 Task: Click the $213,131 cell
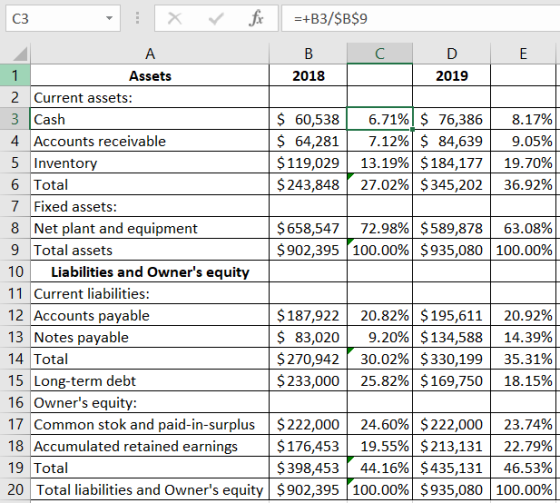tap(452, 446)
